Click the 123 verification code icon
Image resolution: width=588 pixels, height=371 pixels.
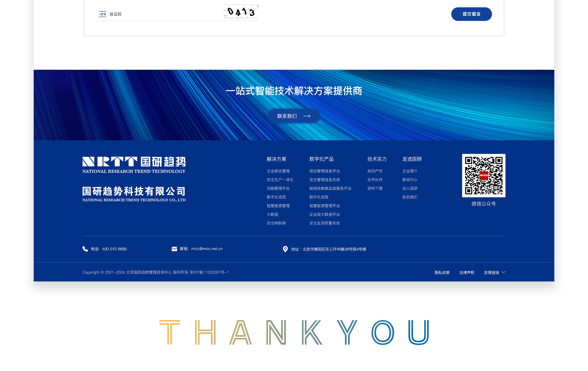pyautogui.click(x=102, y=14)
